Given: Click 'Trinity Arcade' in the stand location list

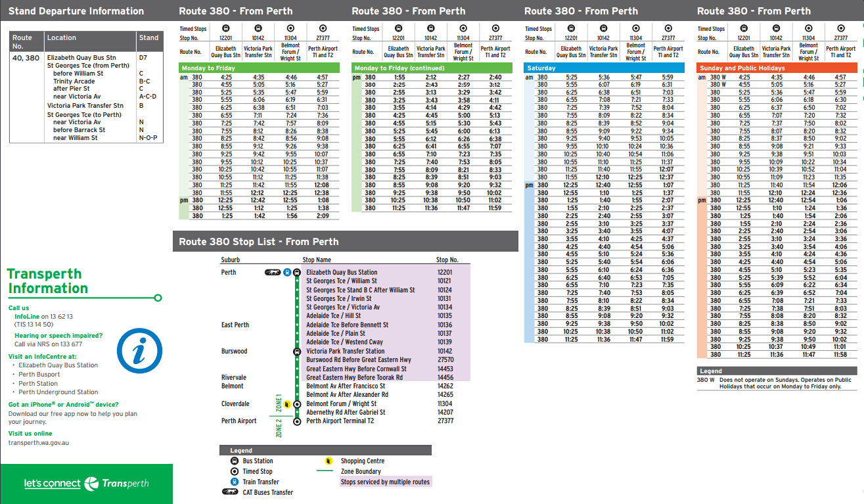Looking at the screenshot, I should [x=74, y=81].
